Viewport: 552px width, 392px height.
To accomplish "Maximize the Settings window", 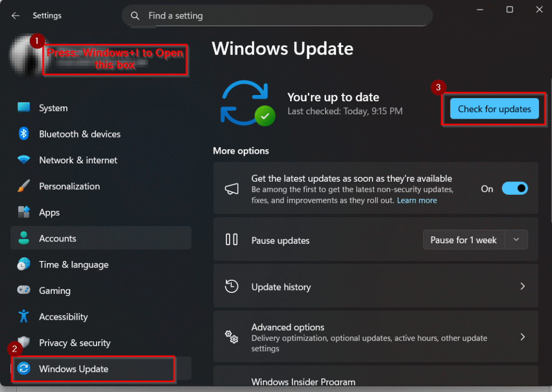I will pos(509,10).
